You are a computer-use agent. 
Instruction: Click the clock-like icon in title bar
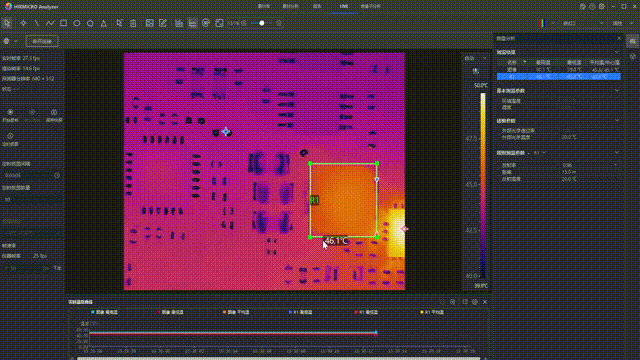(x=592, y=7)
